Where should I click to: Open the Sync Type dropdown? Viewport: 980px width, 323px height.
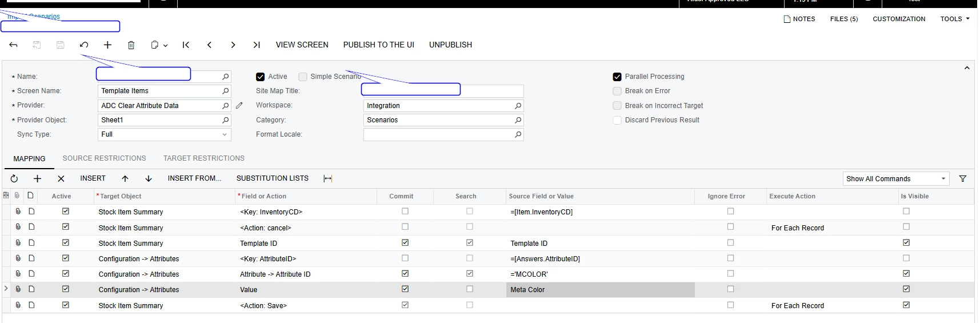pos(224,134)
